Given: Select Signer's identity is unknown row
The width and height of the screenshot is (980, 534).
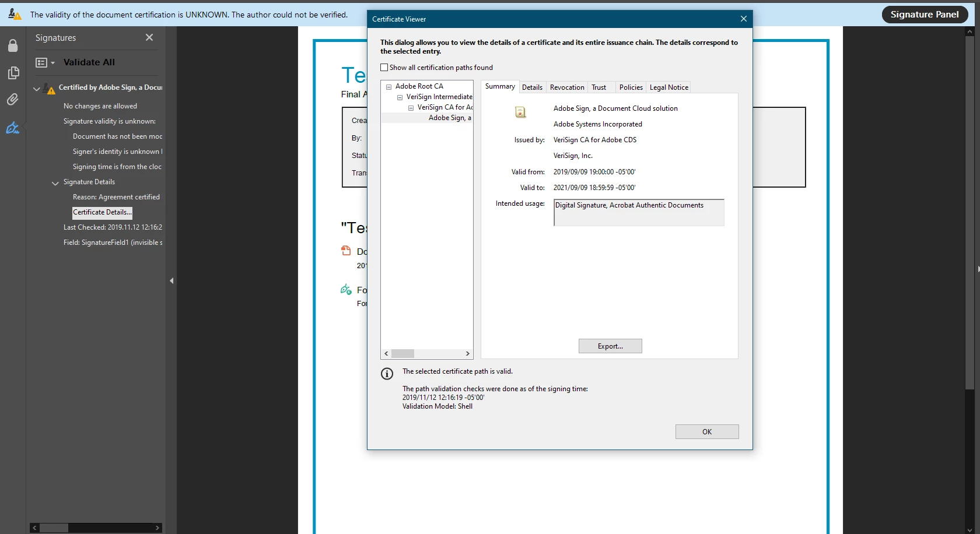Looking at the screenshot, I should [117, 152].
